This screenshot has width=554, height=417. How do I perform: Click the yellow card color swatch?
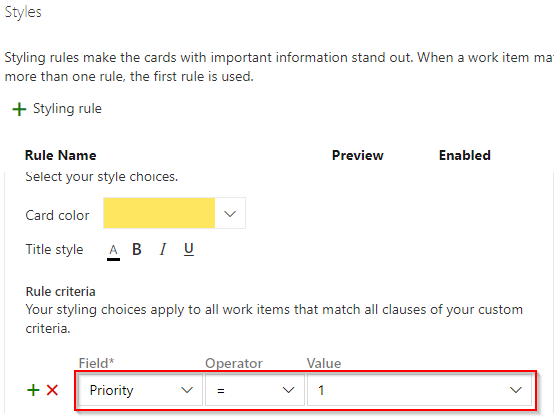(159, 213)
